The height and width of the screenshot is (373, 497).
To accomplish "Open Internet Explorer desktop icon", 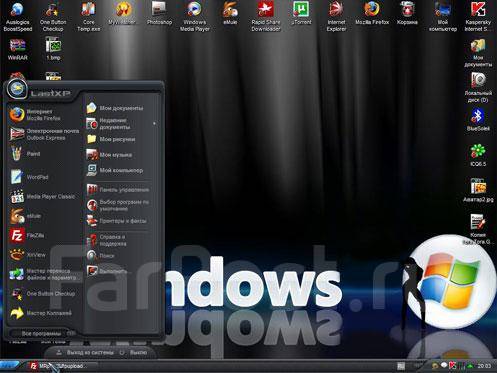I will (336, 17).
